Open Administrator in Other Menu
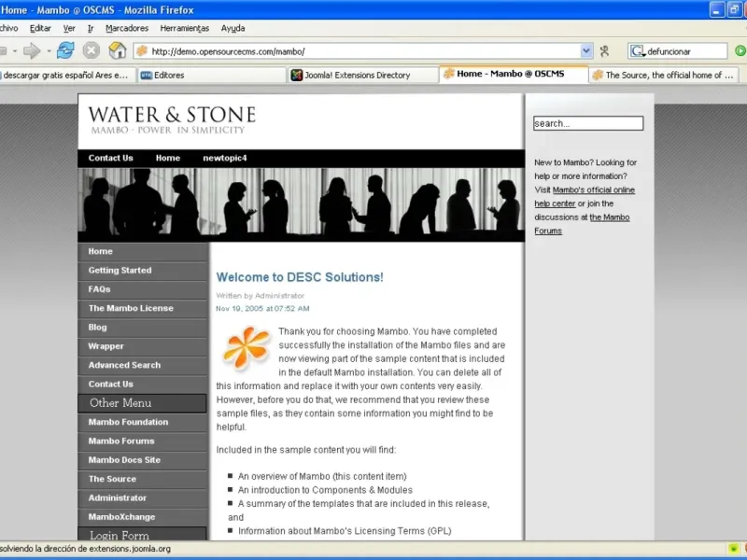The height and width of the screenshot is (560, 747). point(143,498)
